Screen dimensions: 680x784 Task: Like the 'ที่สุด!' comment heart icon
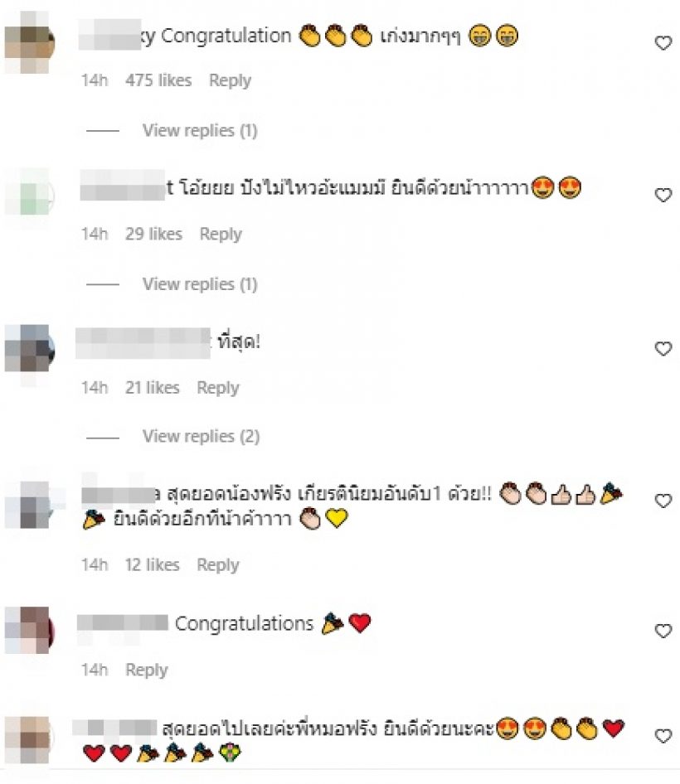(663, 349)
